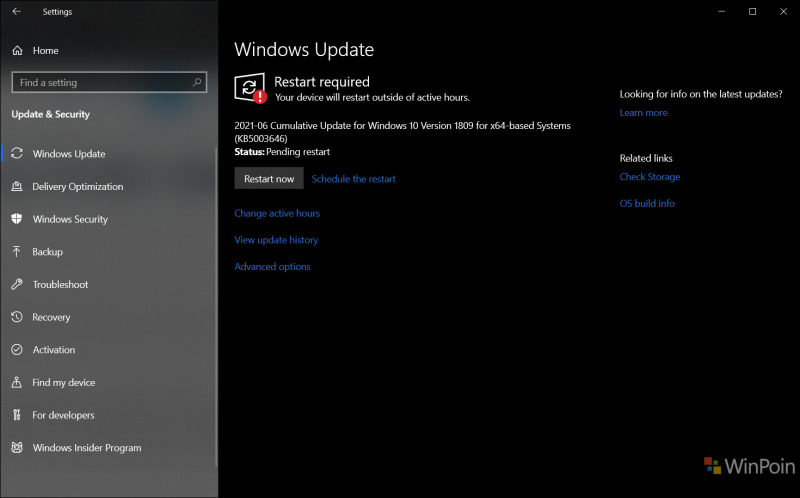Image resolution: width=800 pixels, height=498 pixels.
Task: Click the Find my device person icon
Action: tap(17, 382)
